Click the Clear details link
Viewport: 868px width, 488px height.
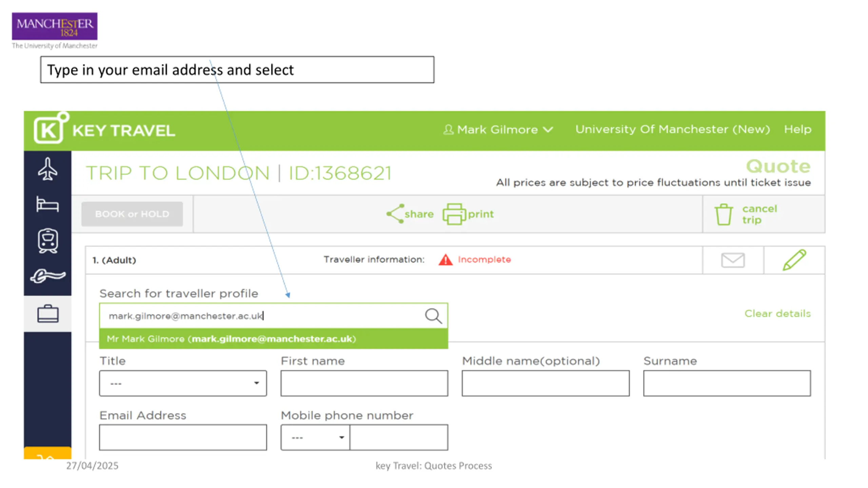777,313
